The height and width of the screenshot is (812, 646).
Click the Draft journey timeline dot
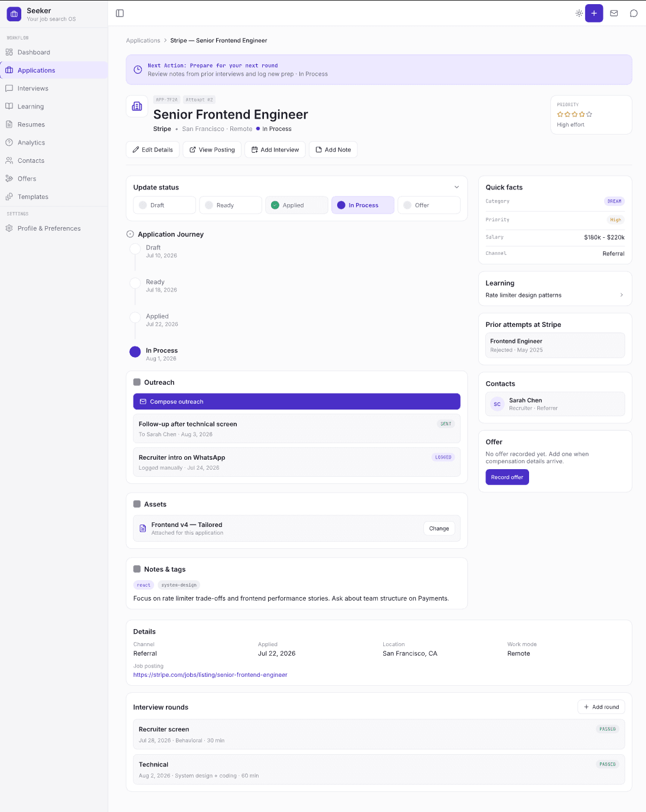[135, 248]
